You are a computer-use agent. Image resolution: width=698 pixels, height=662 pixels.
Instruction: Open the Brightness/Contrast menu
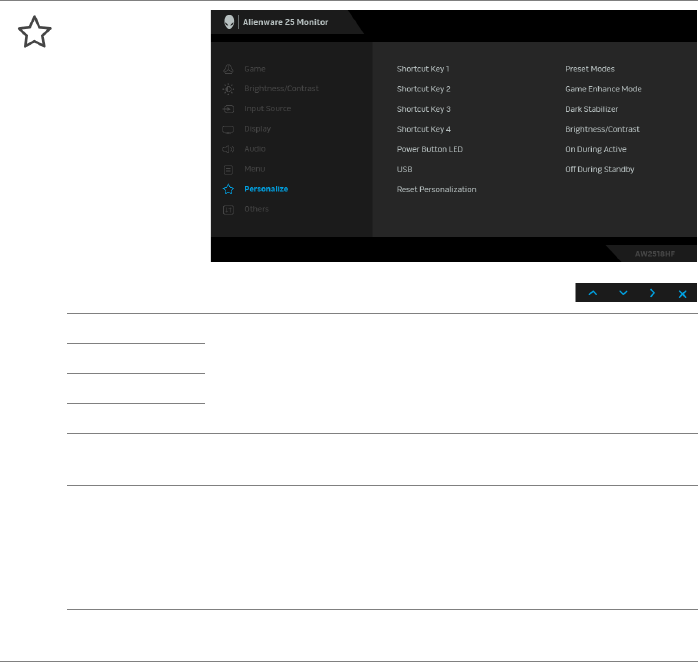[x=281, y=89]
